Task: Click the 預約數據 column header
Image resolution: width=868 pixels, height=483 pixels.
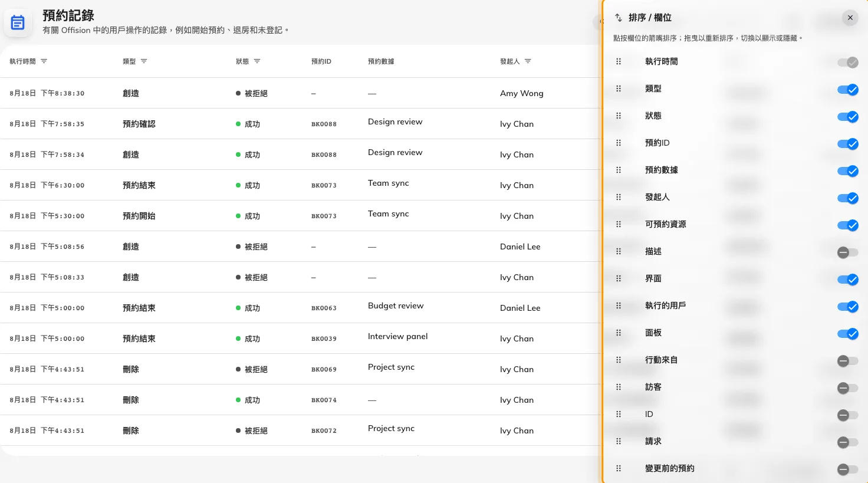Action: coord(381,61)
